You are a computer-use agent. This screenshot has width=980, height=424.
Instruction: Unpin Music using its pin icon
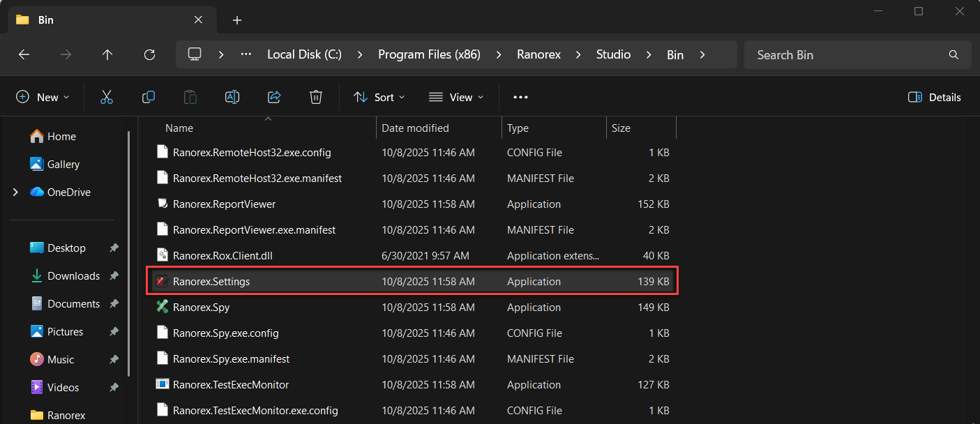point(114,360)
